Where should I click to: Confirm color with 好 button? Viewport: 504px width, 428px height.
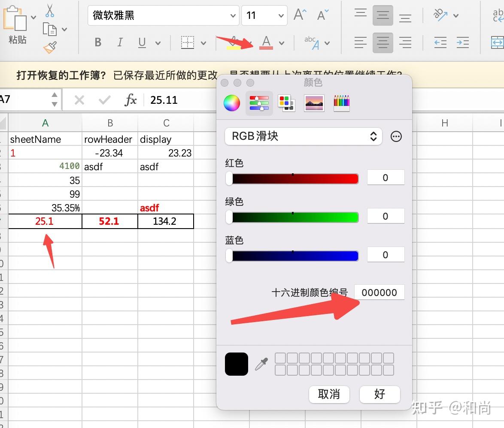380,394
